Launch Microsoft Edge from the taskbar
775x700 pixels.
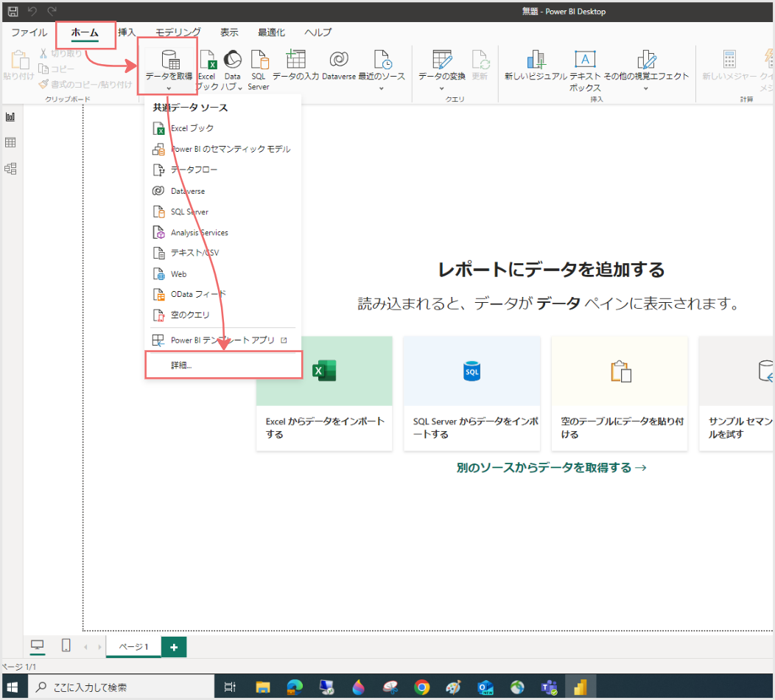coord(295,687)
